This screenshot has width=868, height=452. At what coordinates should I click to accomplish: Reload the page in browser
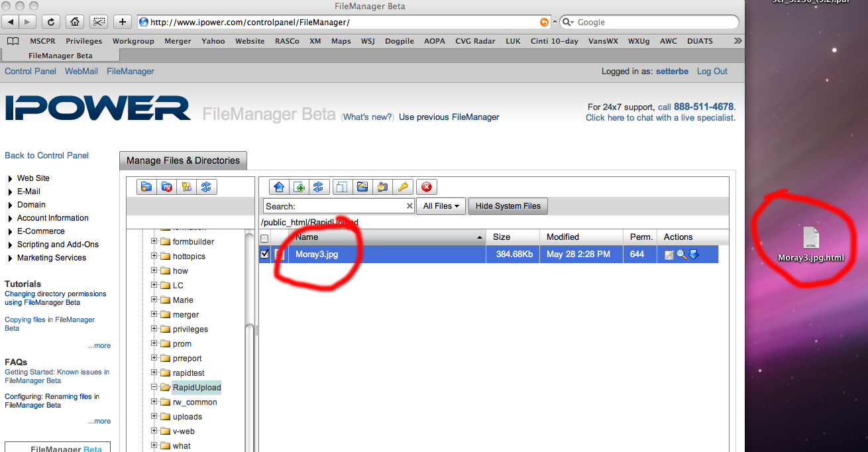point(51,22)
